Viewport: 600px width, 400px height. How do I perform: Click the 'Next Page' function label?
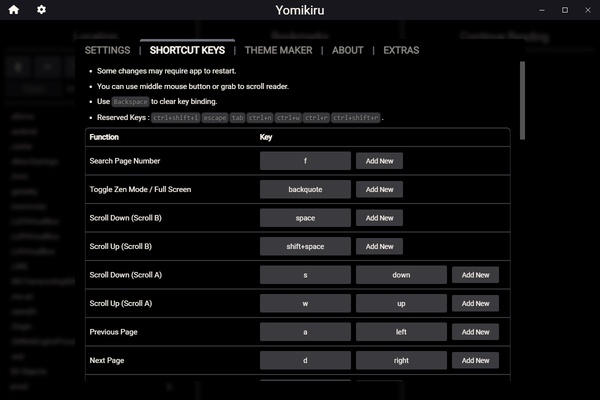click(107, 361)
